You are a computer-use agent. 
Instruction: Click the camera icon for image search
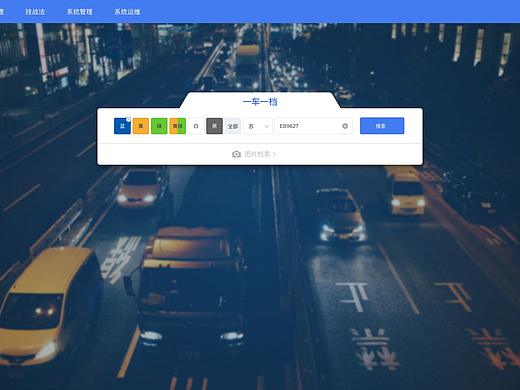236,154
